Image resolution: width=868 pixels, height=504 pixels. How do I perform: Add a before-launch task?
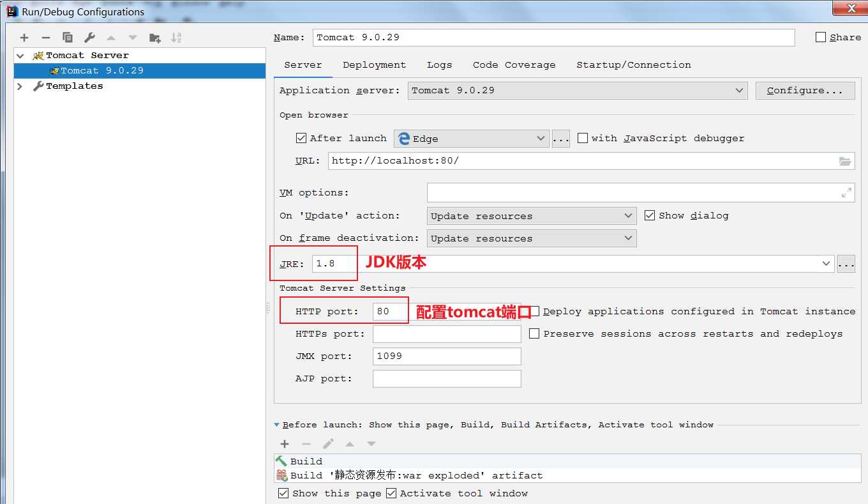click(x=285, y=443)
